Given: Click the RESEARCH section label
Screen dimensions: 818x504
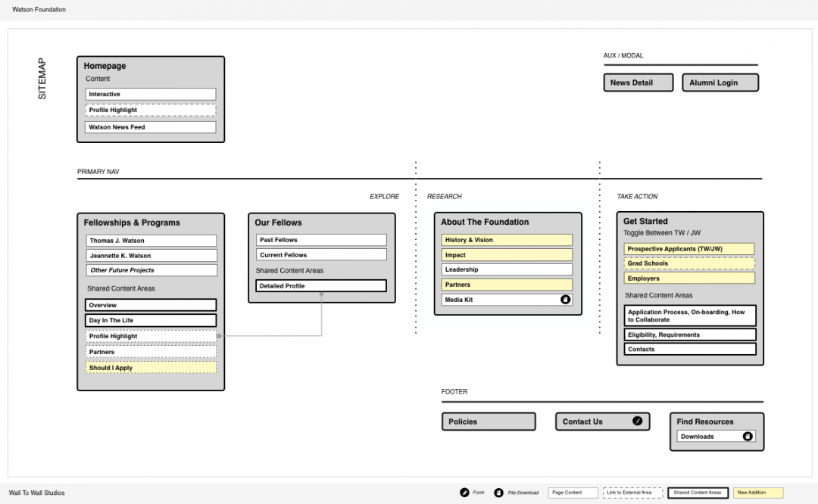Looking at the screenshot, I should point(445,197).
